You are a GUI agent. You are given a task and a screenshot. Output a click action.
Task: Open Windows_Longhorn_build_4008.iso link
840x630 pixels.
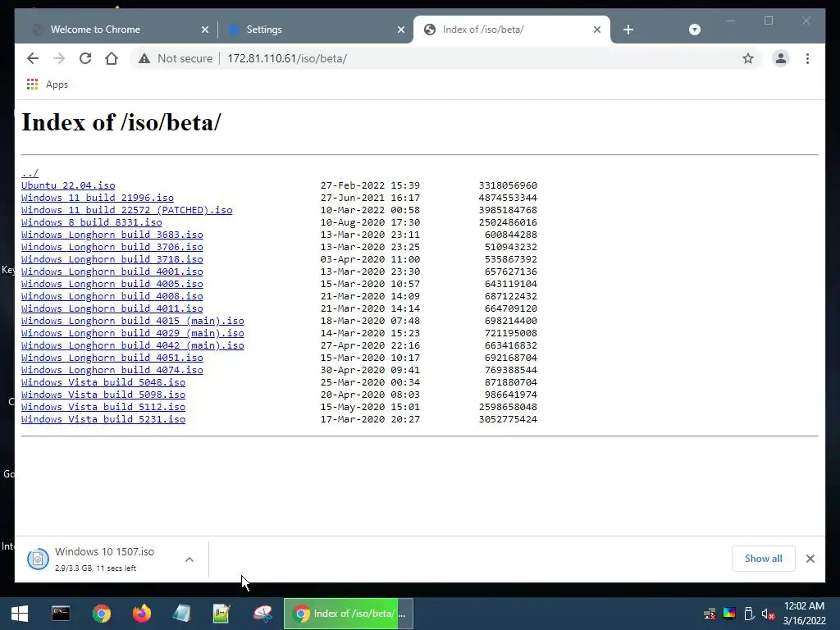(x=112, y=296)
